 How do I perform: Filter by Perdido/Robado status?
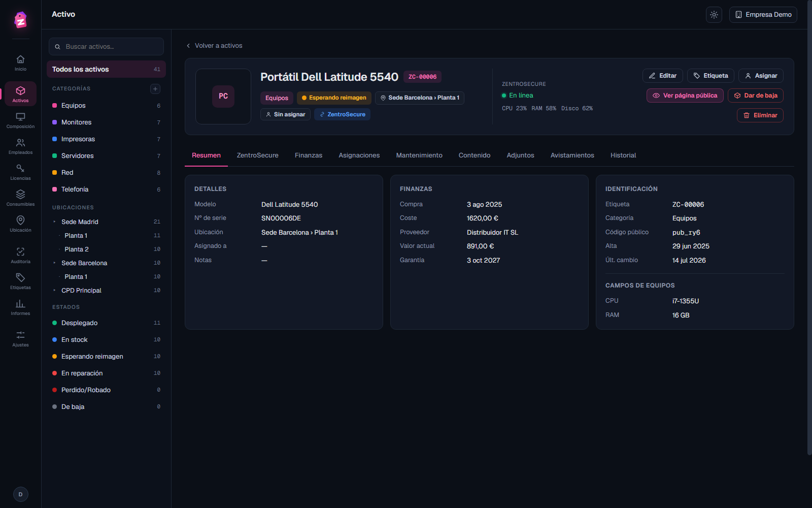pos(106,390)
